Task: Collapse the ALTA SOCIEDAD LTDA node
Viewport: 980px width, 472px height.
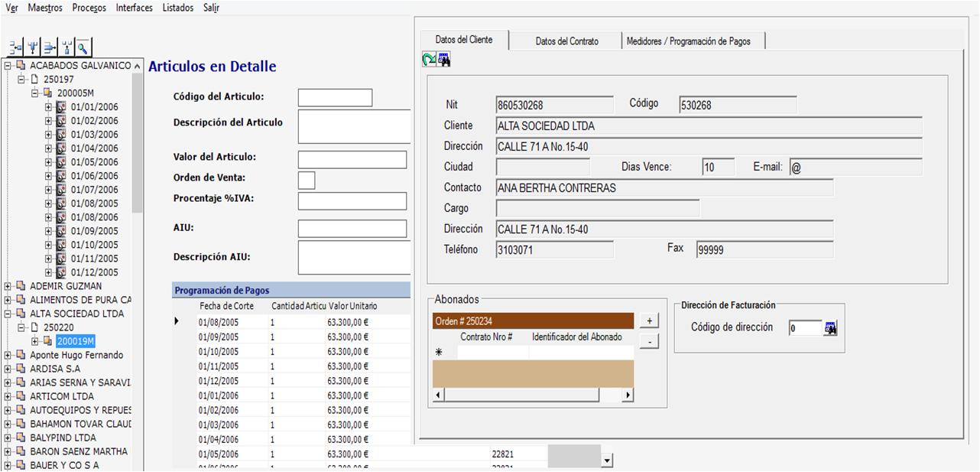Action: [x=8, y=314]
